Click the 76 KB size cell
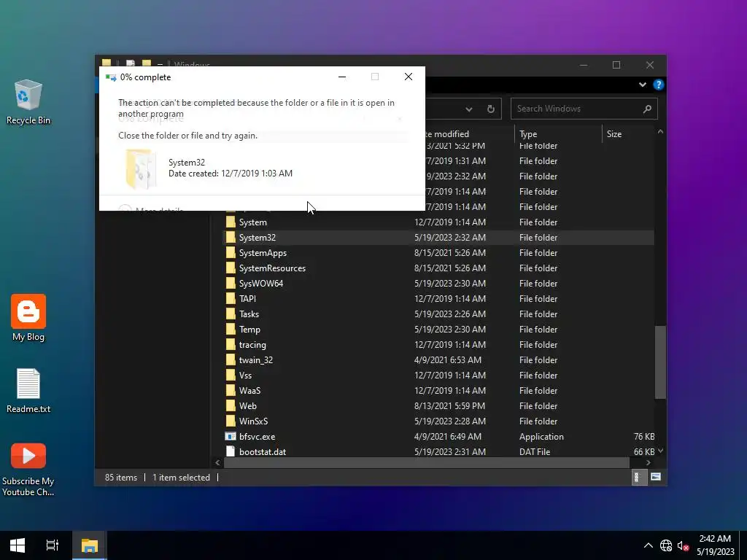The image size is (747, 560). click(643, 437)
